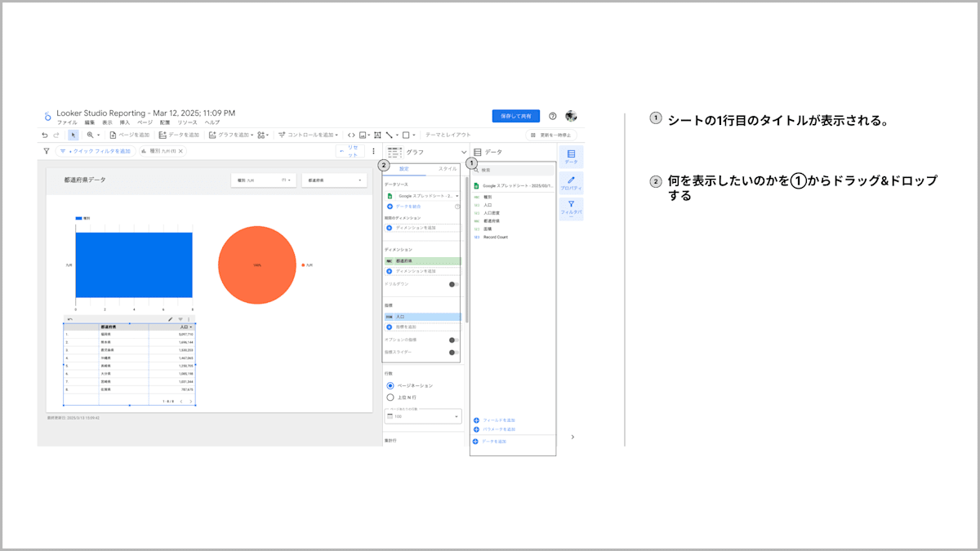Screen dimensions: 980x551
Task: Click the community visualizations icon
Action: coord(261,135)
